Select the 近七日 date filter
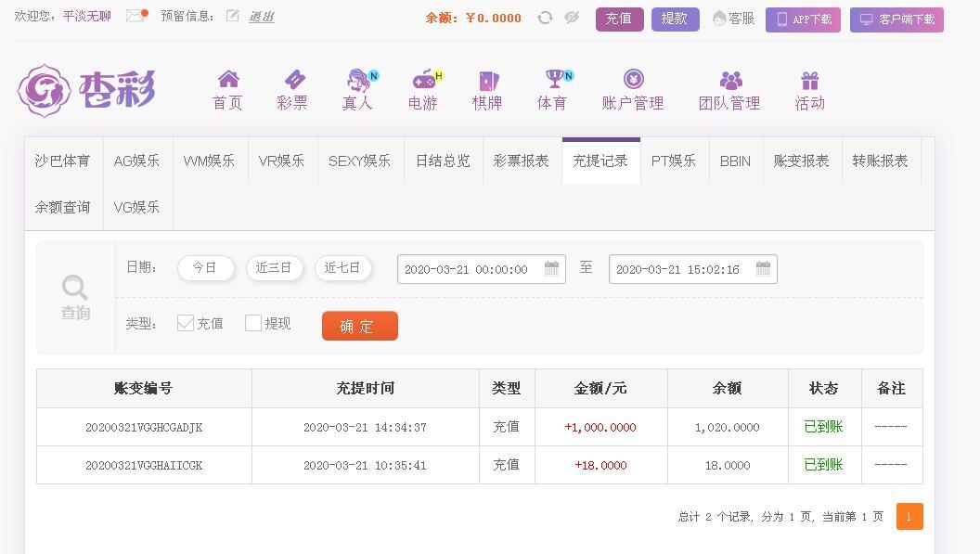This screenshot has width=980, height=554. click(x=342, y=267)
